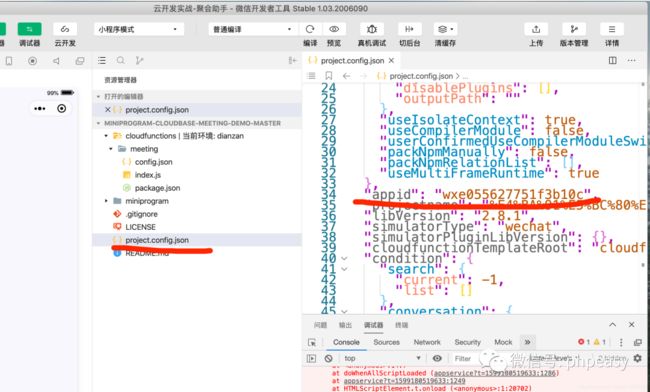Click the inspect element picker icon
The image size is (650, 392).
pos(312,342)
